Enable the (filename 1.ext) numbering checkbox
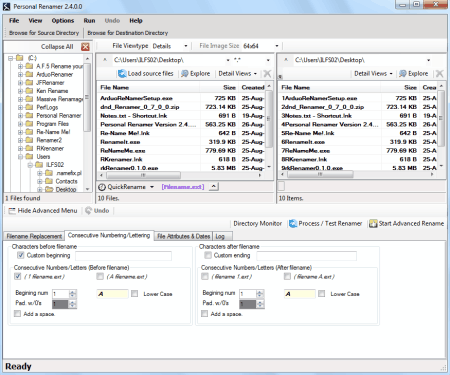The width and height of the screenshot is (450, 375). point(205,276)
